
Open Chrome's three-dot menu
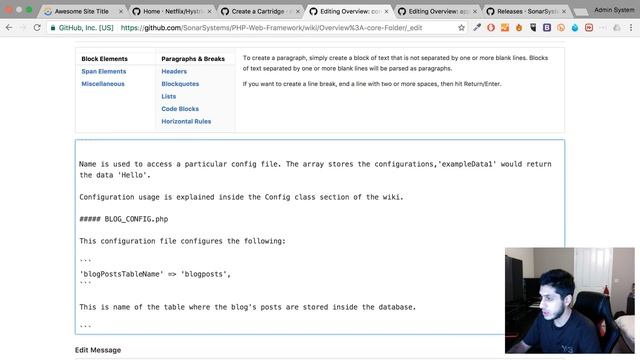tap(631, 28)
